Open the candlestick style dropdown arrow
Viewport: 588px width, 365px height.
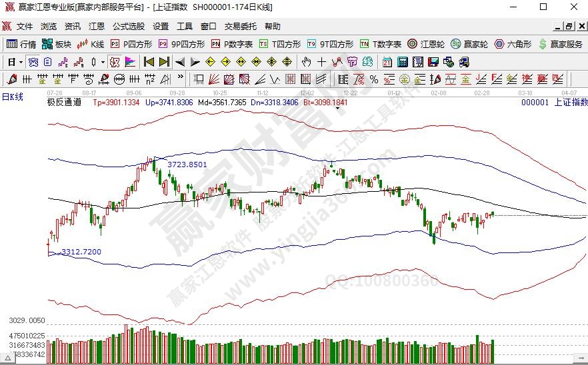click(x=102, y=62)
